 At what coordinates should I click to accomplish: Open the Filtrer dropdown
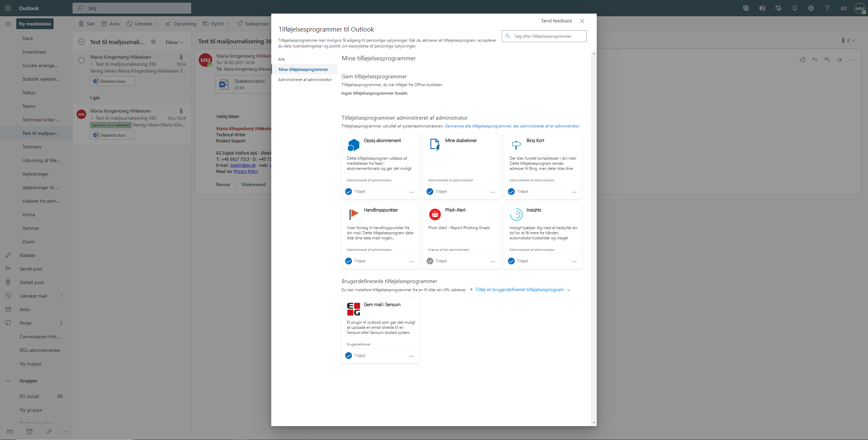[174, 42]
